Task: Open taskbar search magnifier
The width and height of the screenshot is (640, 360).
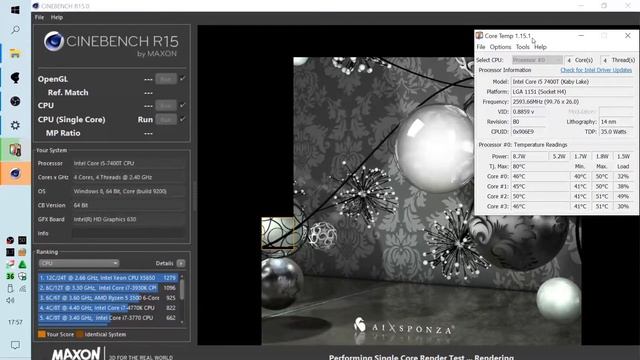Action: (15, 30)
